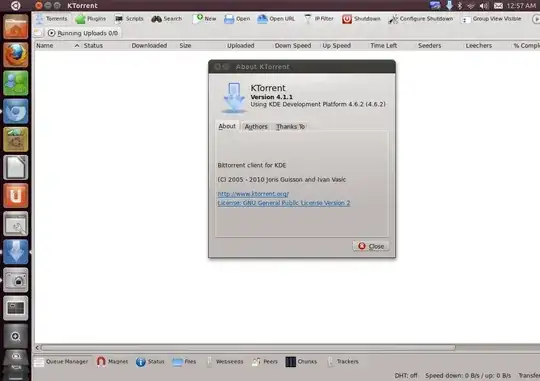The width and height of the screenshot is (540, 381).
Task: Open the ktorrent.org website link
Action: pos(253,194)
